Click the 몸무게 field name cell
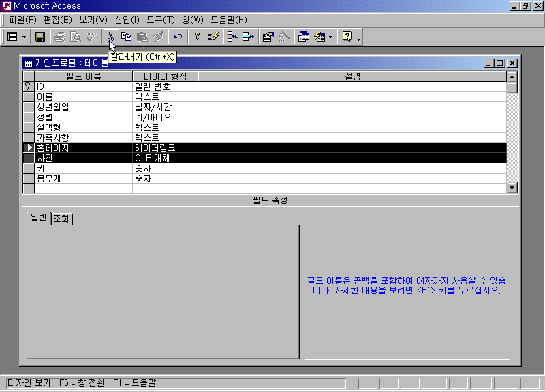 (83, 178)
